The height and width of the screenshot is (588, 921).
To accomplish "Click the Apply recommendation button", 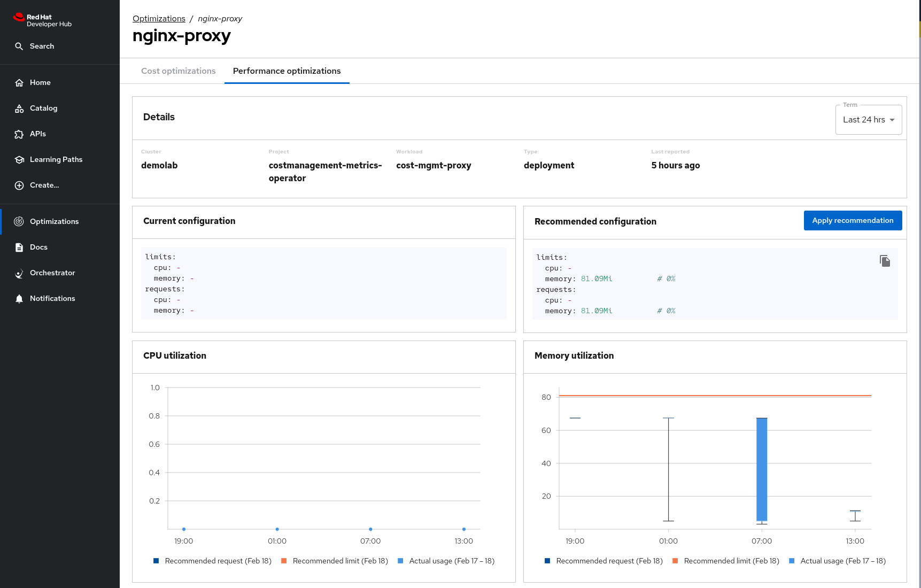I will point(853,221).
